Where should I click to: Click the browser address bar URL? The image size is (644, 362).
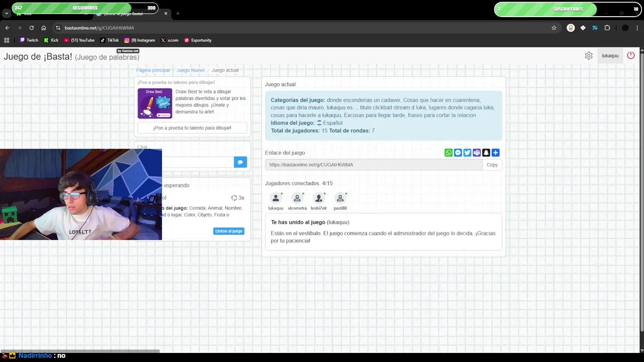click(x=99, y=28)
